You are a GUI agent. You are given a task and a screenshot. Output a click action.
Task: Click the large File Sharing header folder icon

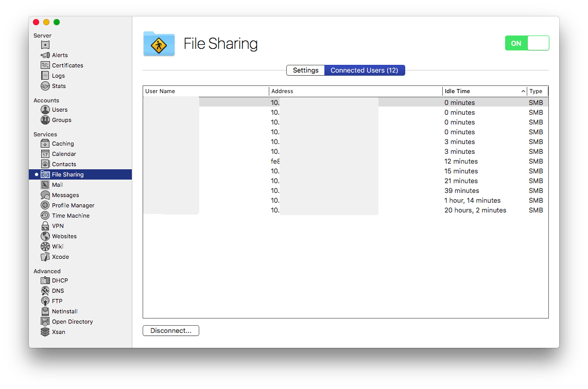pos(159,43)
